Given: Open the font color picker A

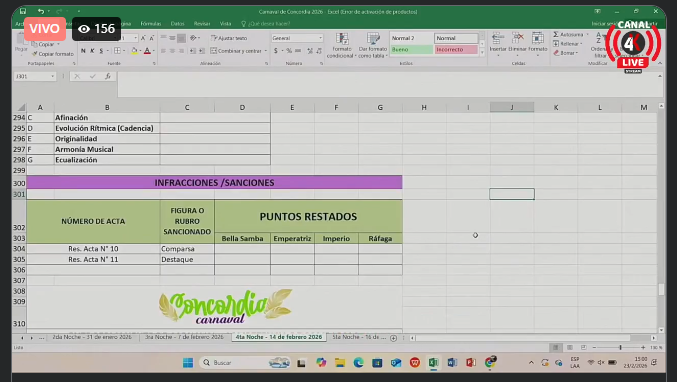Looking at the screenshot, I should click(x=147, y=51).
